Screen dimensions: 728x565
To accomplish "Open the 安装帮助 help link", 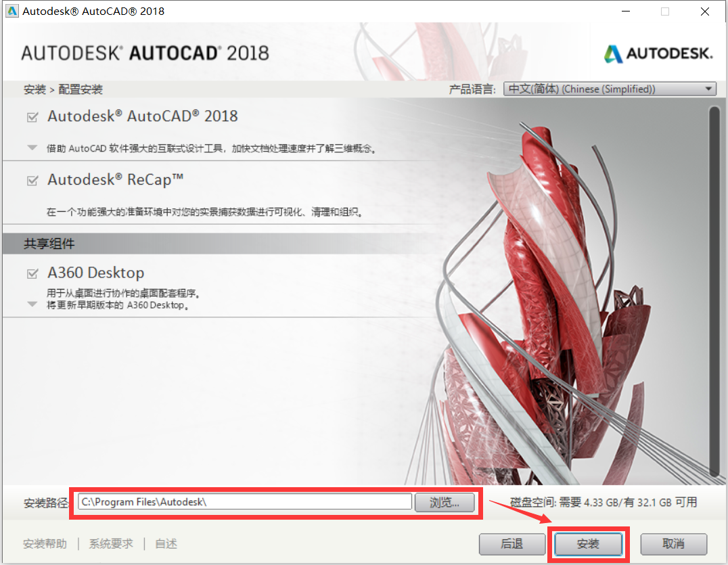I will 45,543.
